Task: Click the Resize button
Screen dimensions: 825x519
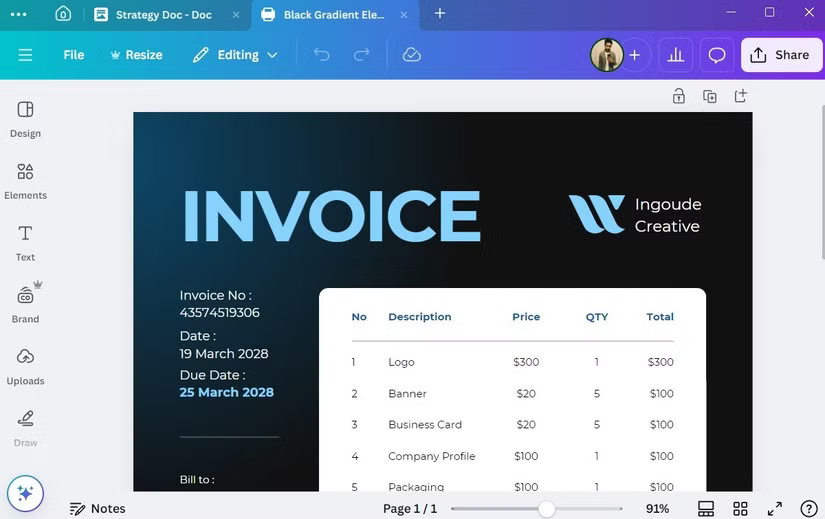Action: pos(136,55)
